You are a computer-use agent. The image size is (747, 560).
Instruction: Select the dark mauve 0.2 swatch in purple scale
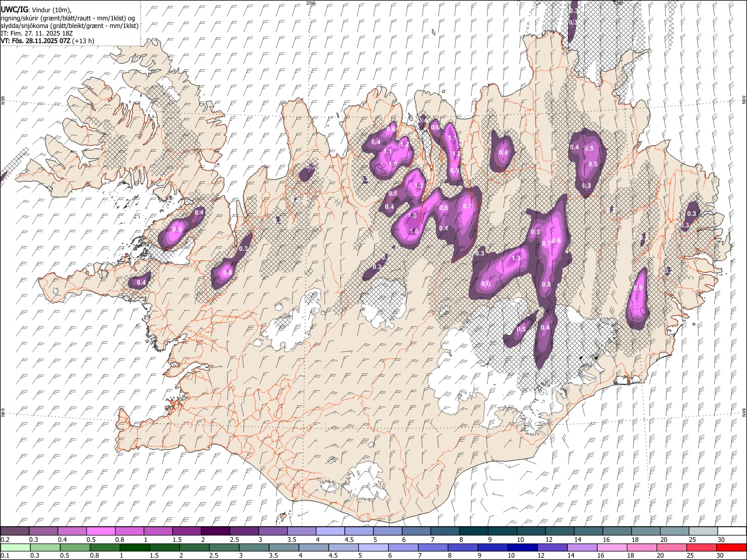(15, 531)
